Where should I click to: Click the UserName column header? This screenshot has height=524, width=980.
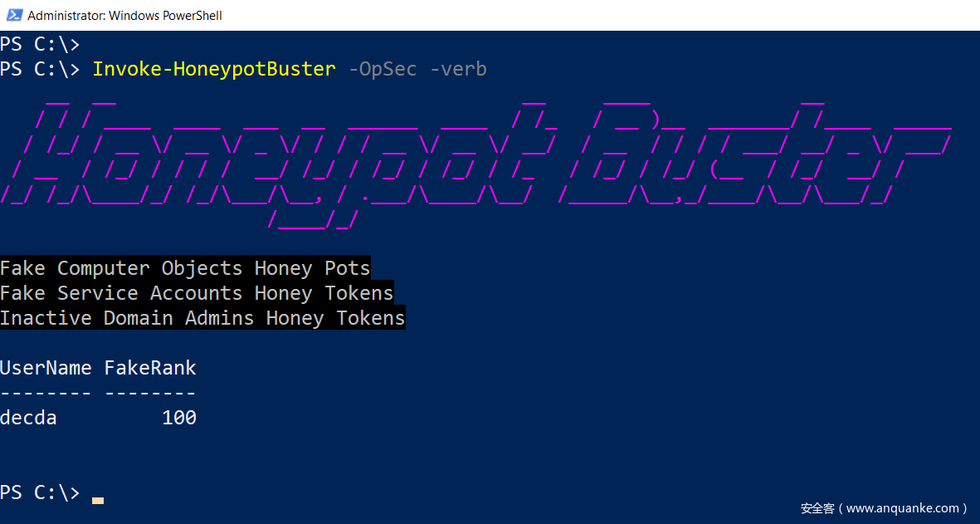tap(46, 368)
